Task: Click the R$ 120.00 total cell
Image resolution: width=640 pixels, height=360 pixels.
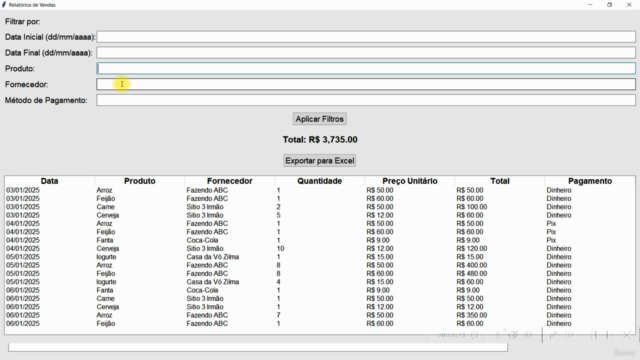Action: coord(471,249)
